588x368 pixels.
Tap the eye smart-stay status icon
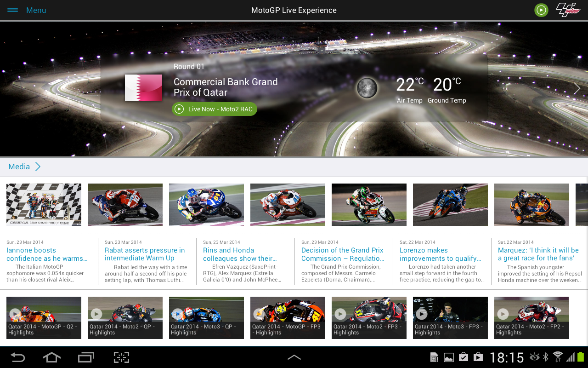535,357
